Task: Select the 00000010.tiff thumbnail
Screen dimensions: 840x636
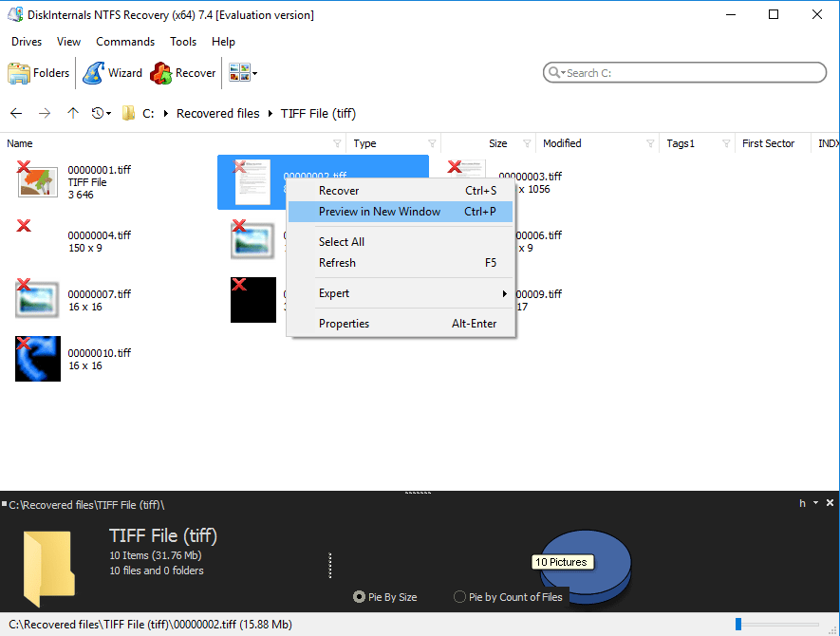Action: click(x=38, y=359)
